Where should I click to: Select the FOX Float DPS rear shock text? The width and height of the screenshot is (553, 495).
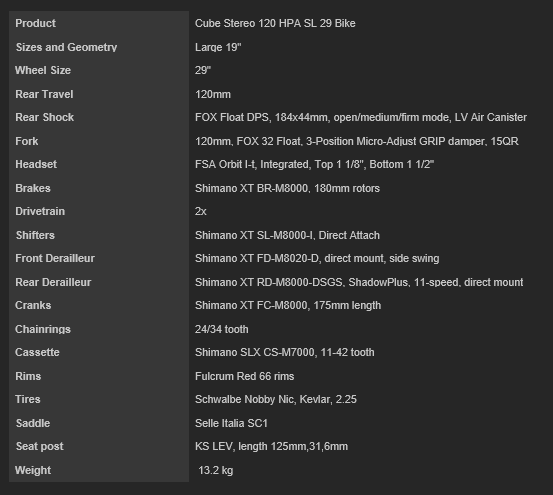pyautogui.click(x=361, y=117)
